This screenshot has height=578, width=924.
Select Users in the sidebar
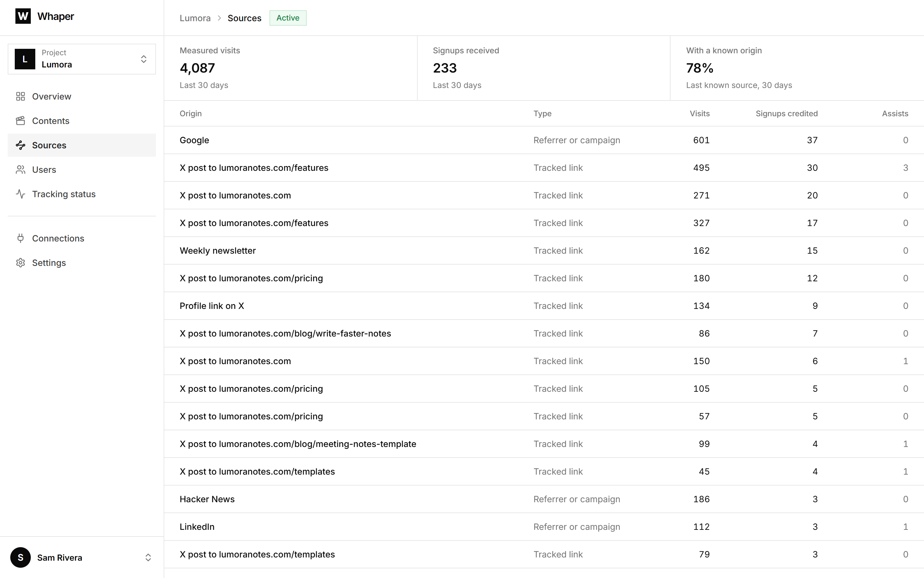82,170
